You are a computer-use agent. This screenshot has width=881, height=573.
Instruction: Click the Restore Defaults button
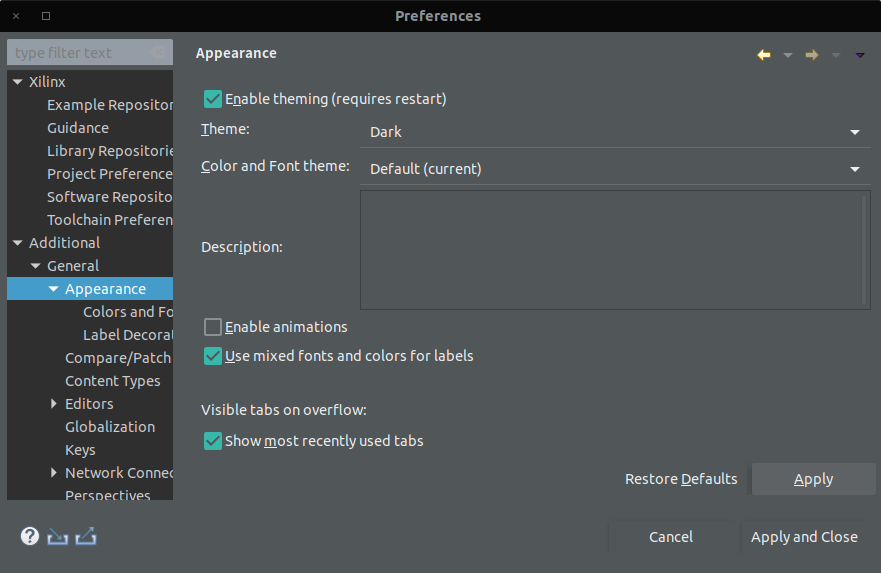(x=681, y=479)
